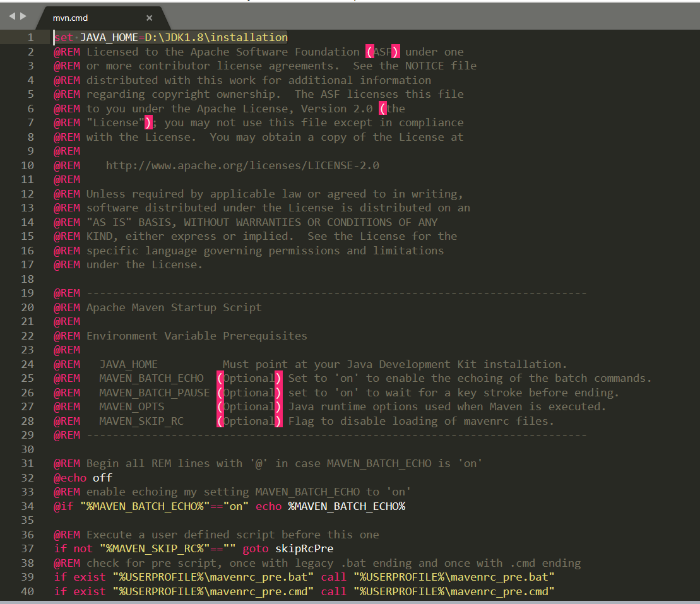700x604 pixels.
Task: Close the mvn.cmd tab
Action: click(149, 18)
